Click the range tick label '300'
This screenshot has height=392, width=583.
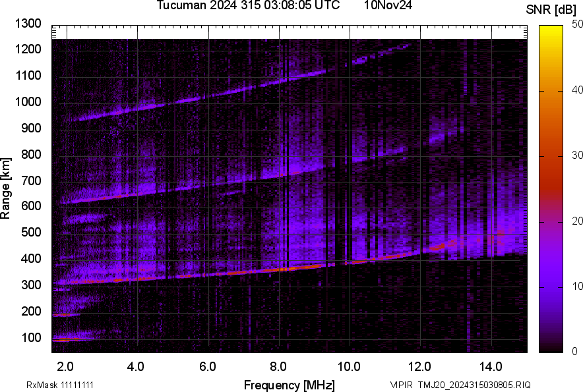(31, 285)
